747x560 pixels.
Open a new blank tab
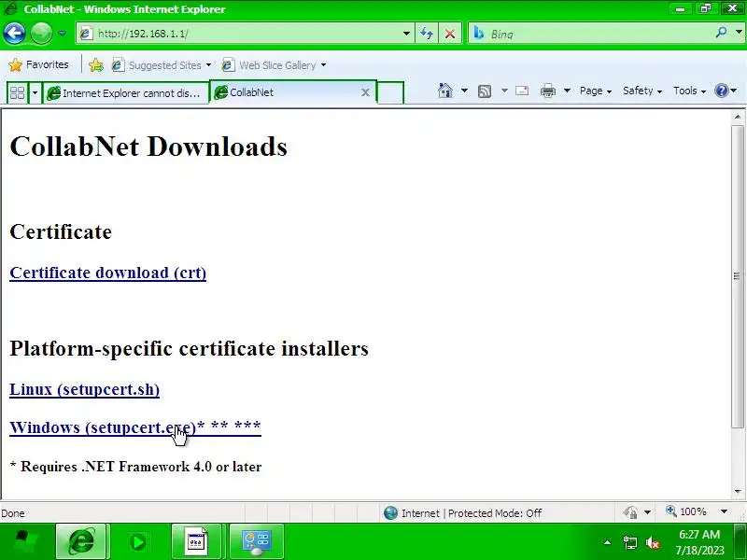390,92
